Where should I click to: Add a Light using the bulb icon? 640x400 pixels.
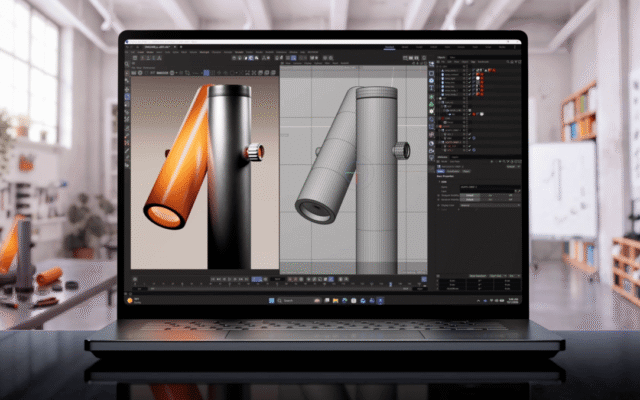pyautogui.click(x=431, y=158)
